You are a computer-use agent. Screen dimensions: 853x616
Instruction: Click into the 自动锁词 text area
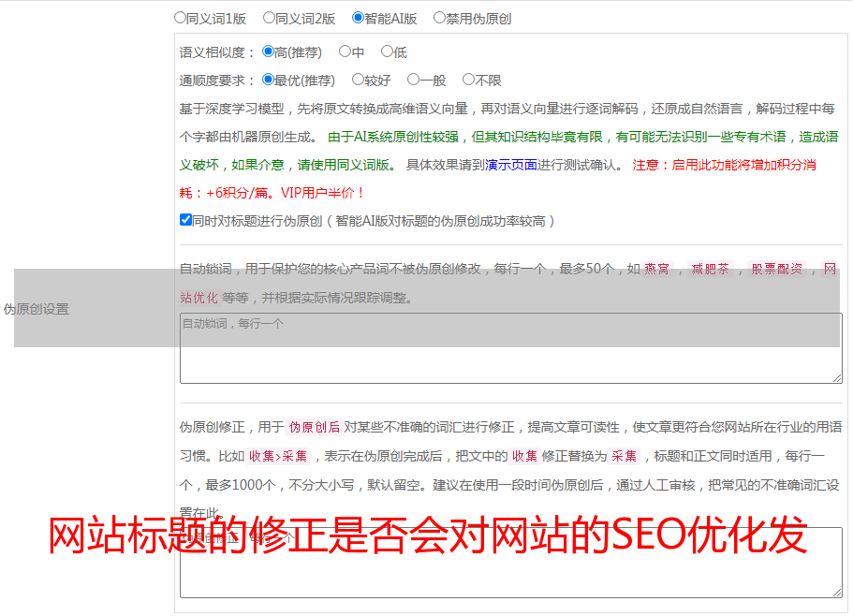click(x=511, y=348)
